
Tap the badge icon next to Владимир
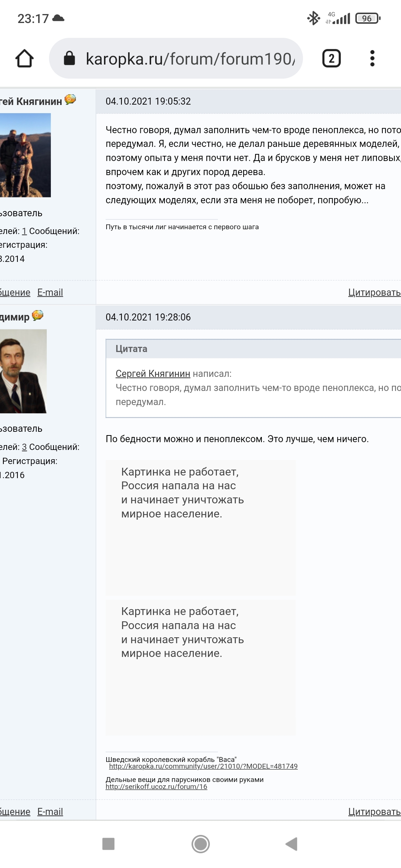tap(38, 316)
